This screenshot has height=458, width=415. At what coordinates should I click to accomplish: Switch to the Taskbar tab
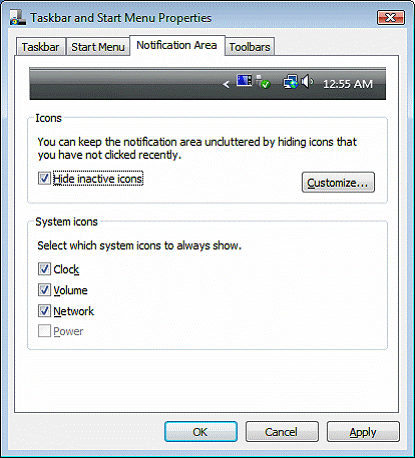click(40, 47)
